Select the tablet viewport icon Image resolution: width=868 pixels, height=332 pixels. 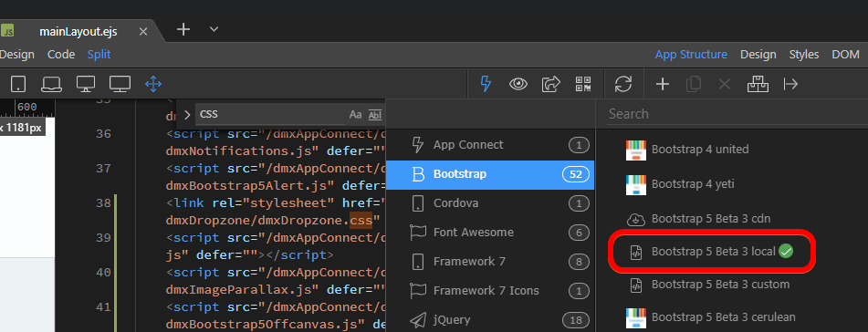pyautogui.click(x=18, y=84)
